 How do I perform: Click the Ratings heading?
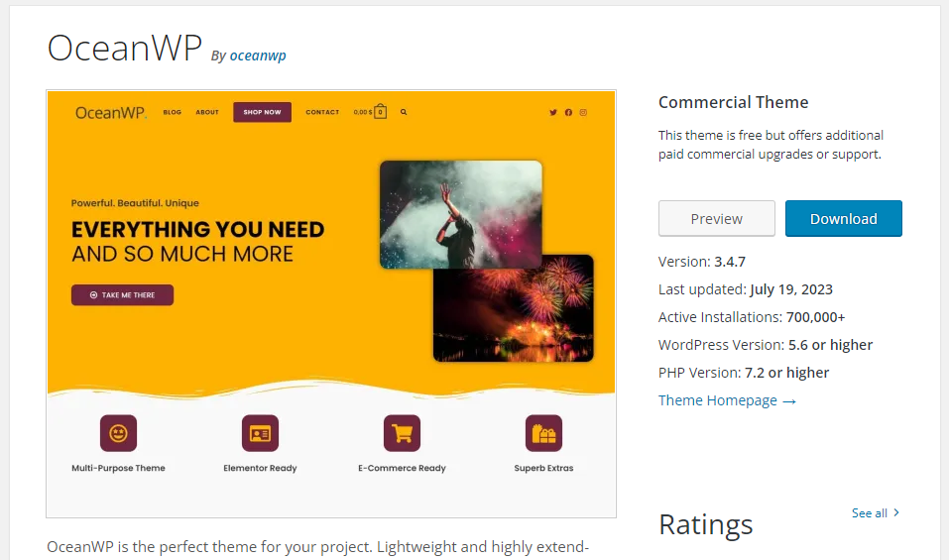pyautogui.click(x=706, y=524)
